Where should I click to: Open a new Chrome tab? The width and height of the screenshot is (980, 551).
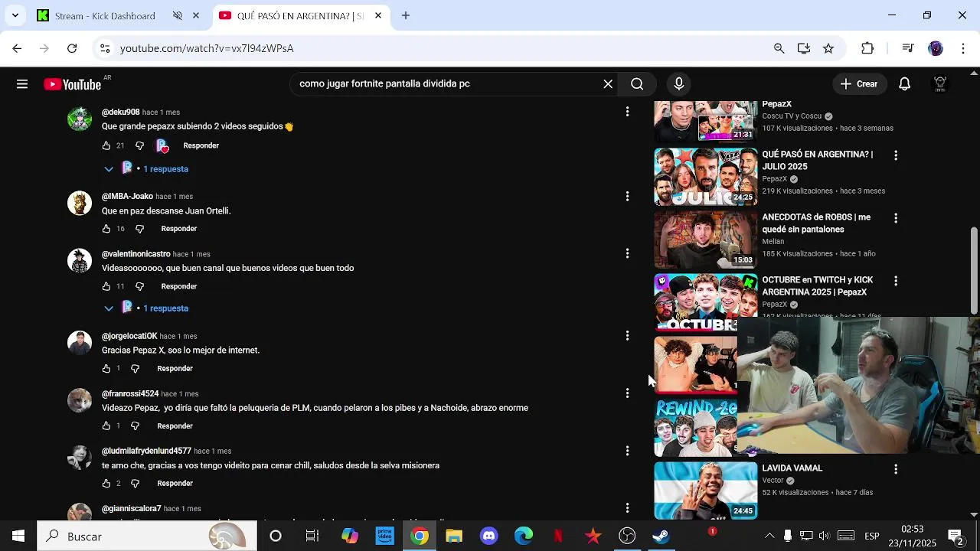[406, 15]
